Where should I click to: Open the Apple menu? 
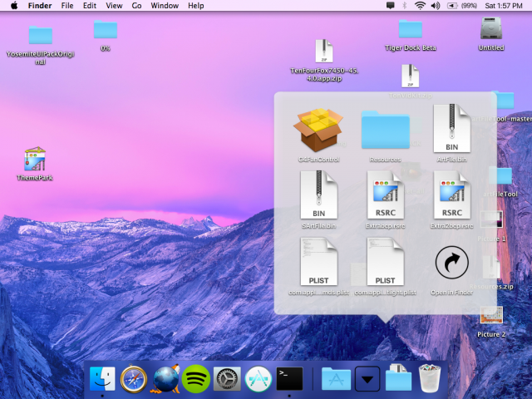(13, 6)
